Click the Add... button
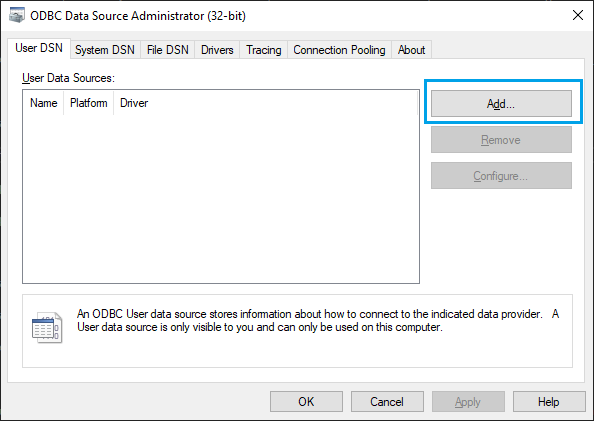Image resolution: width=597 pixels, height=421 pixels. [501, 104]
